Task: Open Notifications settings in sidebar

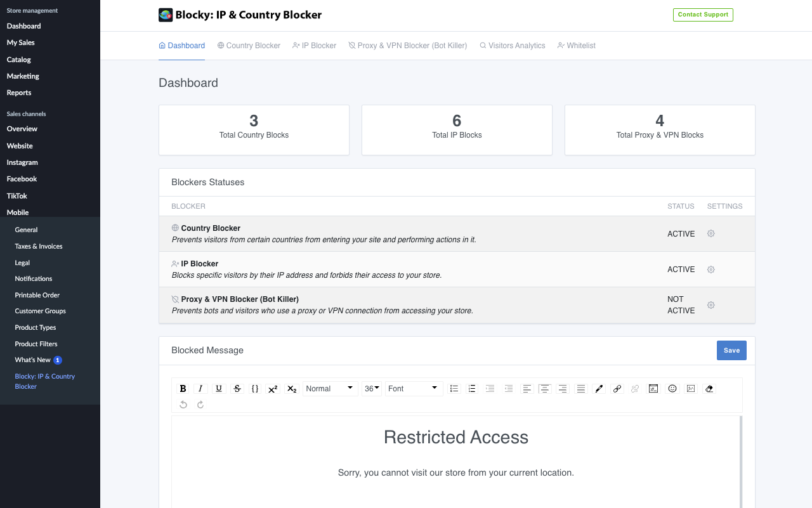Action: point(34,278)
